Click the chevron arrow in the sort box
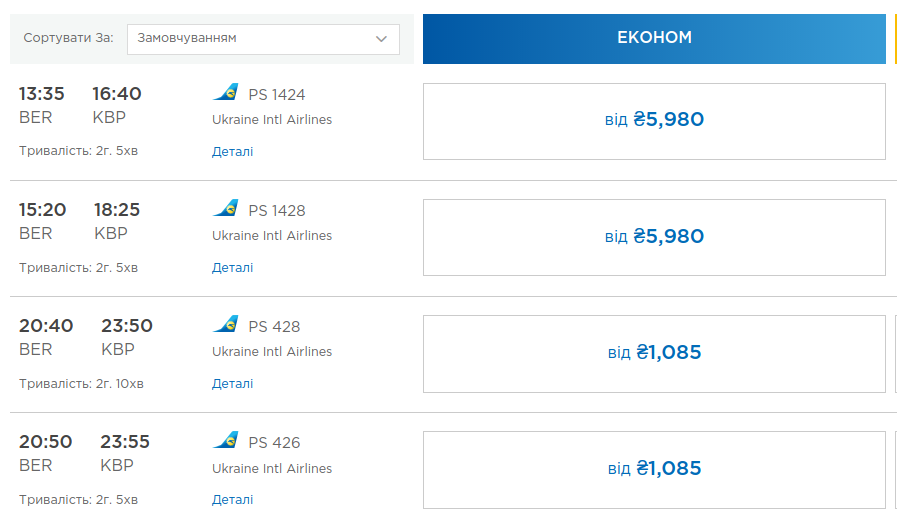Image resolution: width=897 pixels, height=522 pixels. pos(381,39)
